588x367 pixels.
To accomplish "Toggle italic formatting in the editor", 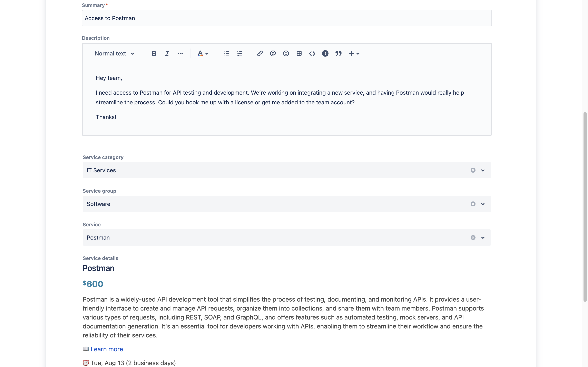I will (x=167, y=53).
